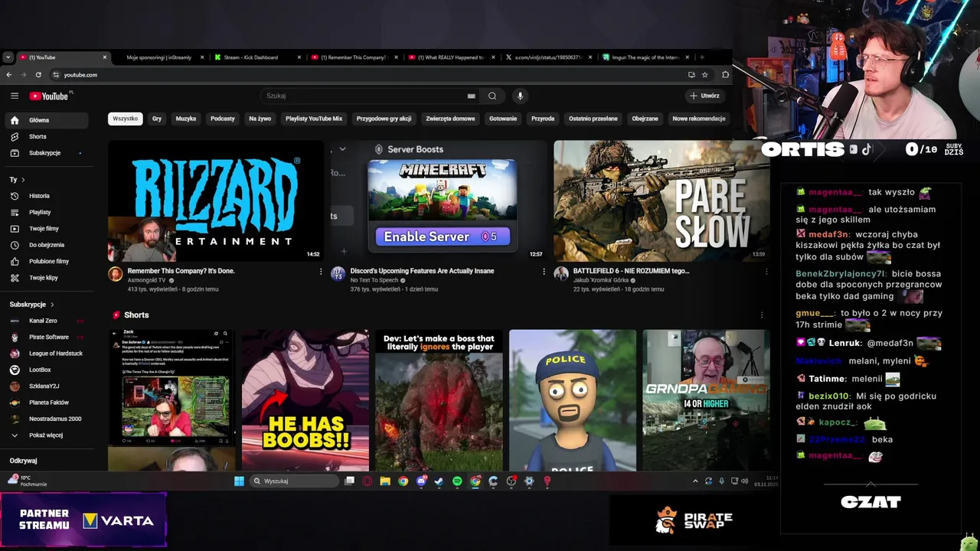Open Kanał Zero subscription channel
980x551 pixels.
point(48,321)
